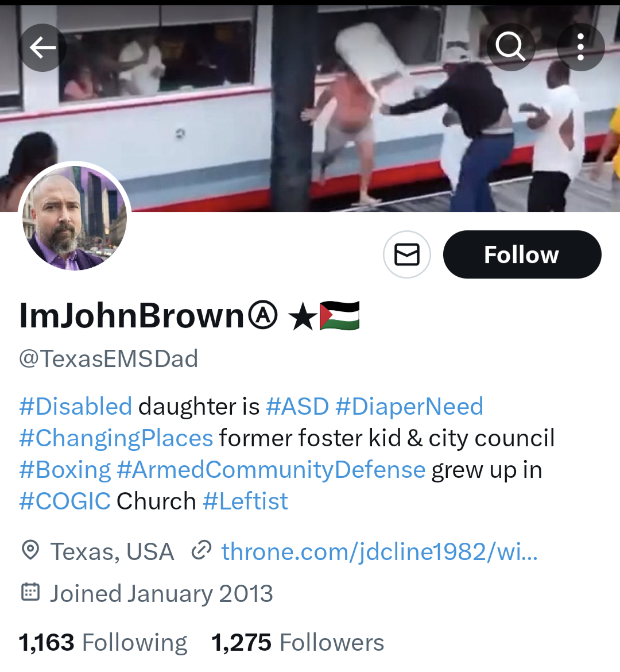Open the #ASD hashtag

pos(297,406)
